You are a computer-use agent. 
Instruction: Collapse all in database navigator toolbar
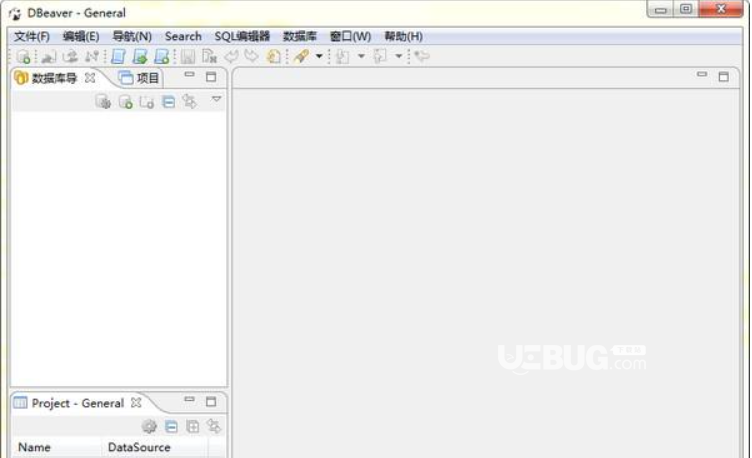click(168, 102)
